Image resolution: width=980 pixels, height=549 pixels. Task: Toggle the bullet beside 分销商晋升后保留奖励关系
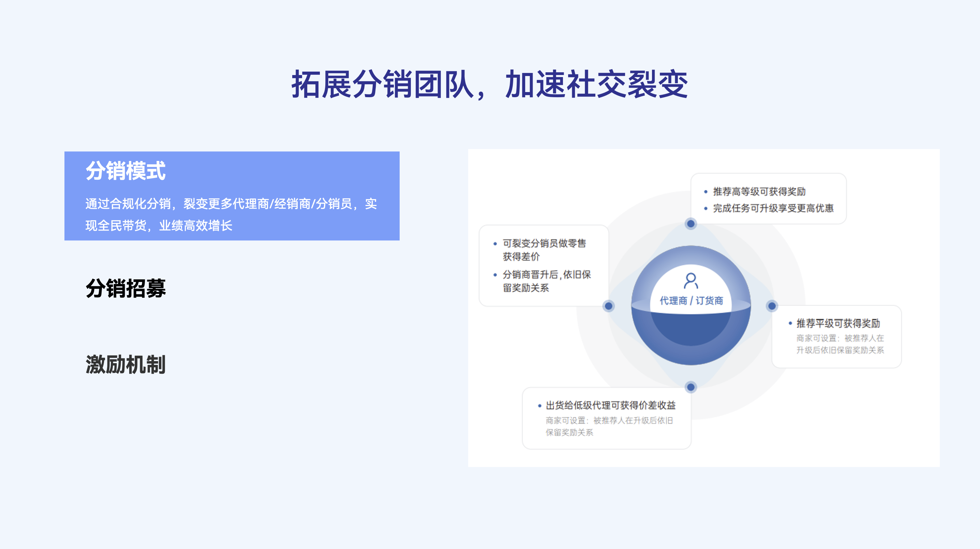(x=495, y=275)
